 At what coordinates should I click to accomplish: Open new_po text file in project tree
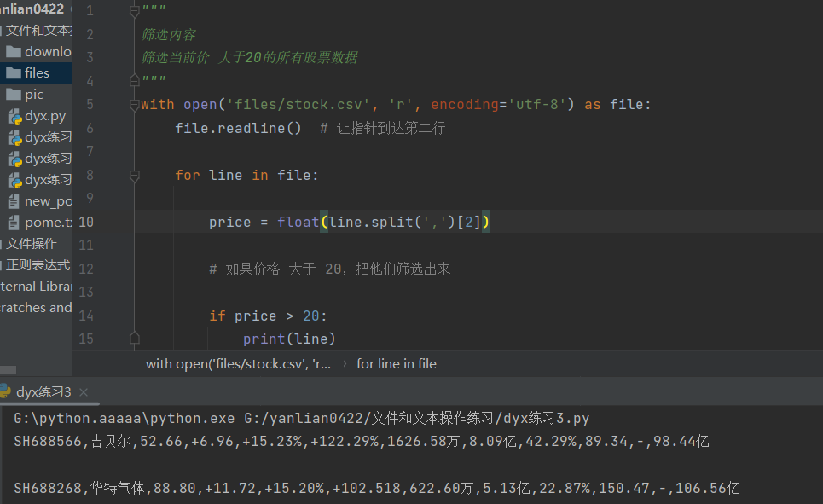(48, 201)
